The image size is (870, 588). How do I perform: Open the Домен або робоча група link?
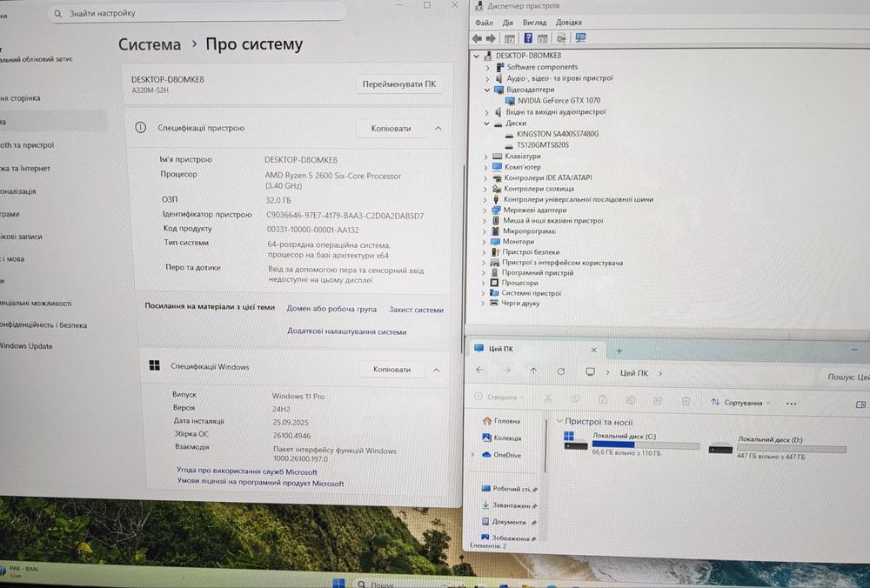click(331, 309)
